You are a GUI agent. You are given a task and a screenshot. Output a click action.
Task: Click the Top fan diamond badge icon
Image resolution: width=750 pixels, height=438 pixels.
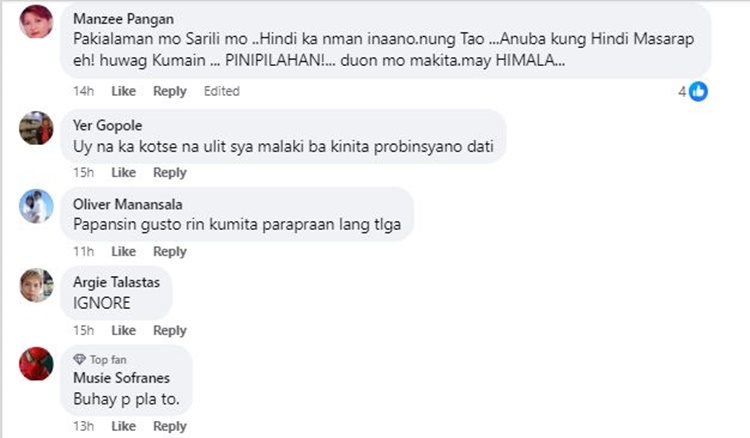79,359
